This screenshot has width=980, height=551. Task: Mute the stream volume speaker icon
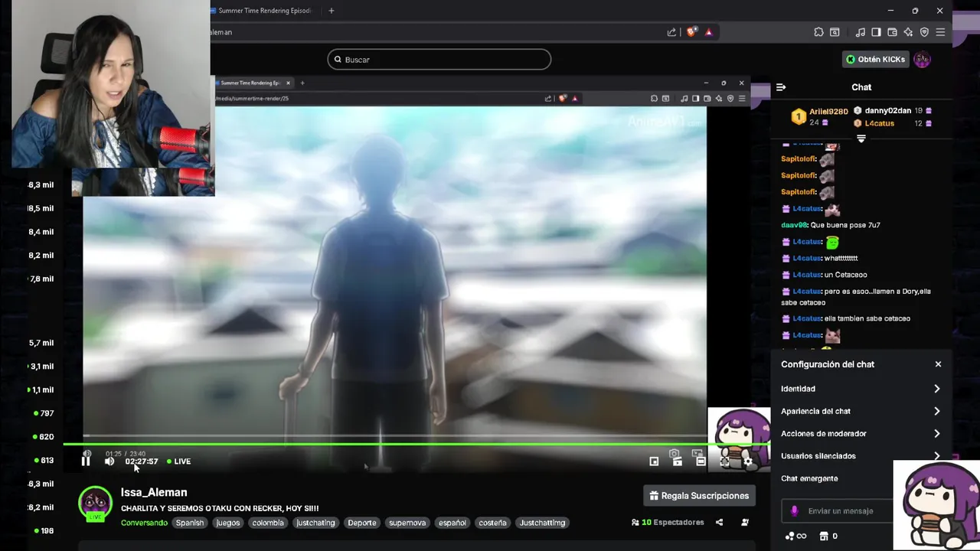pos(109,461)
